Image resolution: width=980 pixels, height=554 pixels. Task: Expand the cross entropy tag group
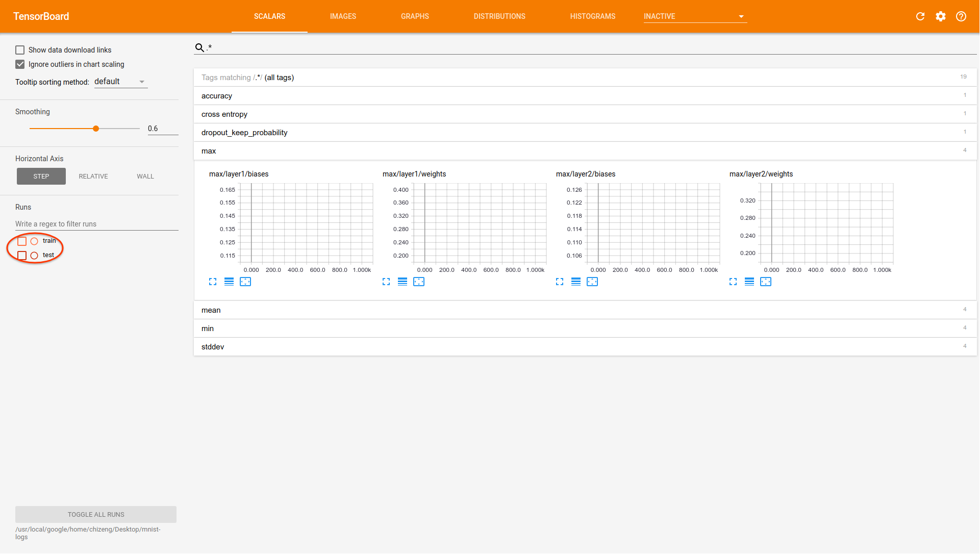(x=224, y=114)
